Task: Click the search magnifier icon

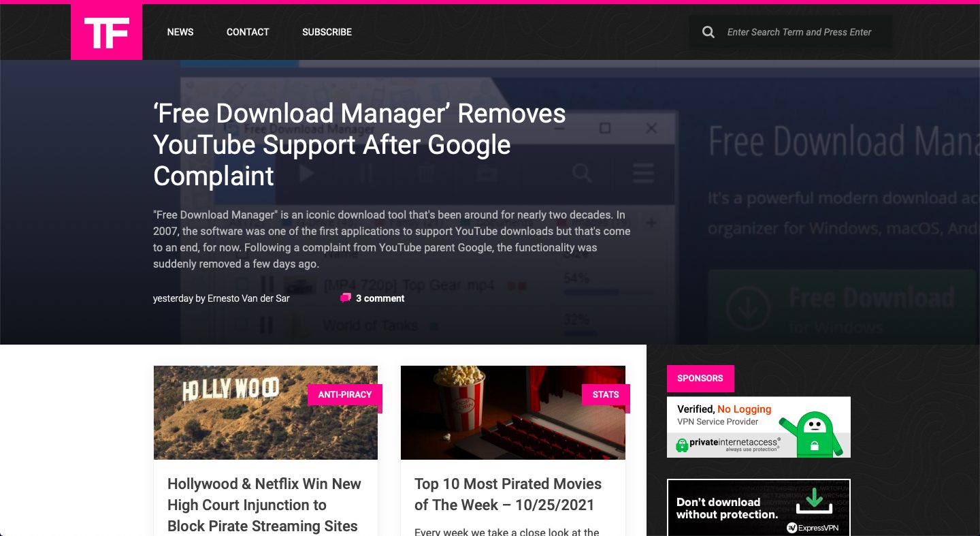Action: tap(708, 32)
